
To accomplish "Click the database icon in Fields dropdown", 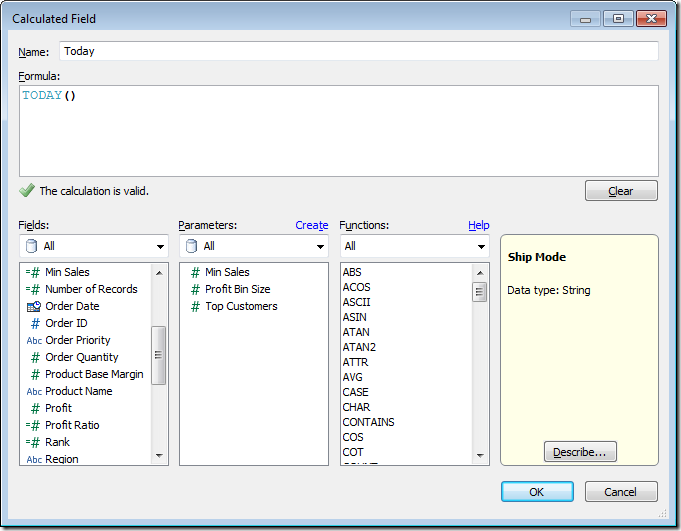I will tap(33, 246).
